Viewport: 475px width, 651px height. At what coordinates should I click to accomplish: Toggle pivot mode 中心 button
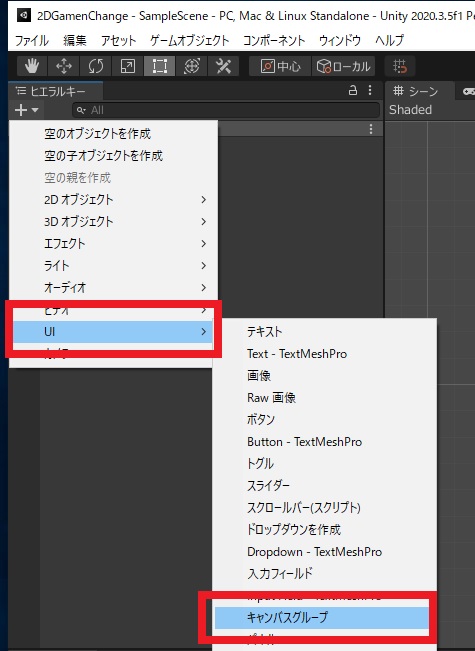click(x=280, y=66)
